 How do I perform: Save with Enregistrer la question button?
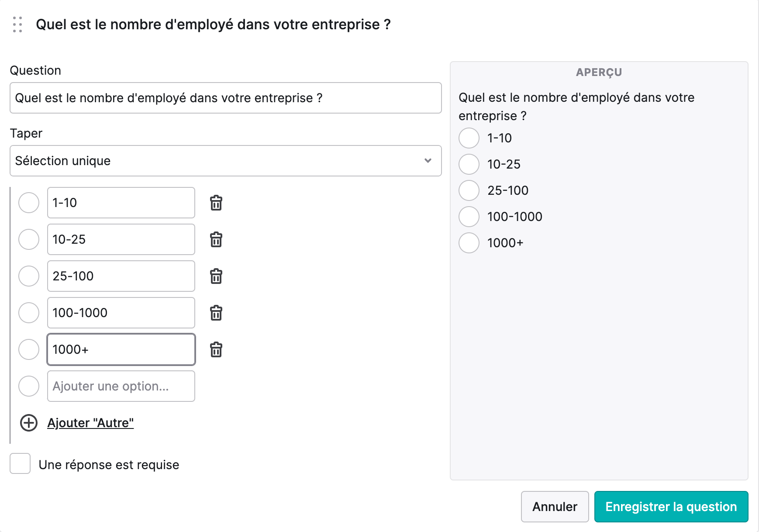tap(671, 507)
